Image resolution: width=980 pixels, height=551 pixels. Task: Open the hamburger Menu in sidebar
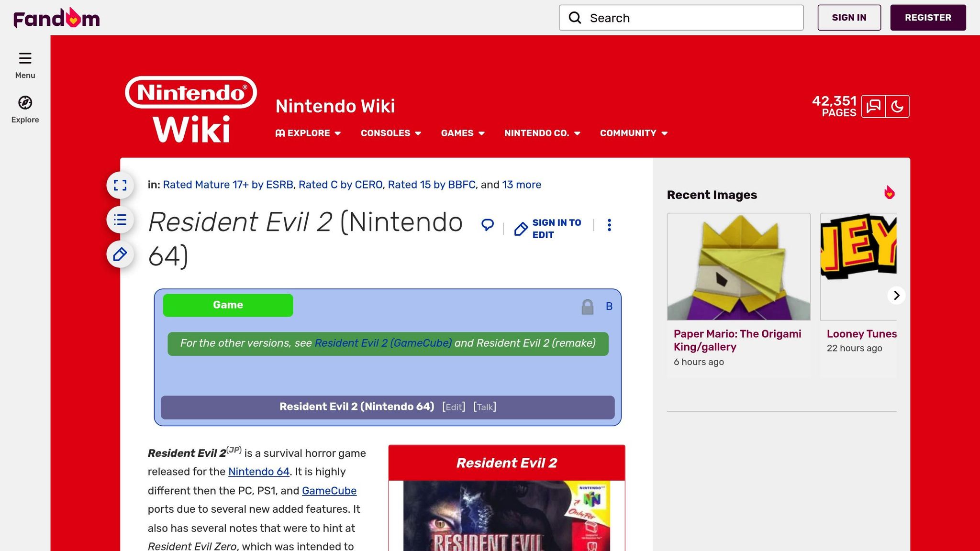coord(25,58)
